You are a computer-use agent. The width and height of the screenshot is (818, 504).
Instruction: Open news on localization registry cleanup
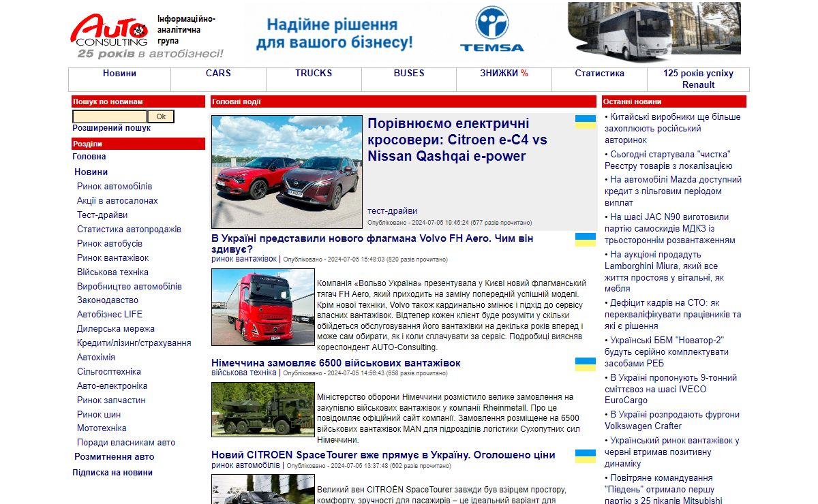tap(669, 160)
